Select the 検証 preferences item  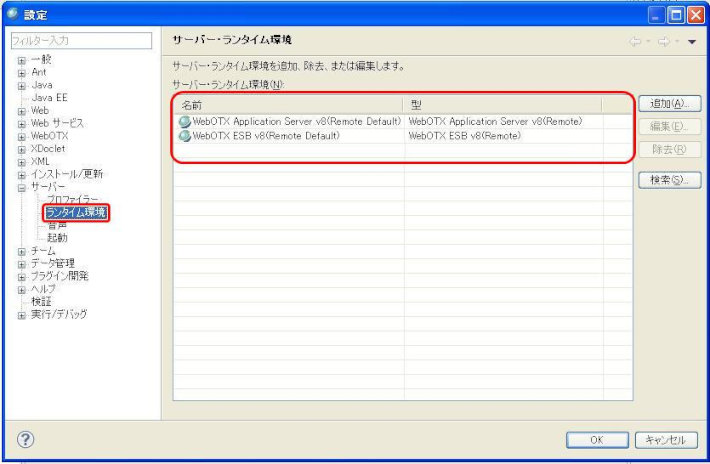tap(41, 301)
